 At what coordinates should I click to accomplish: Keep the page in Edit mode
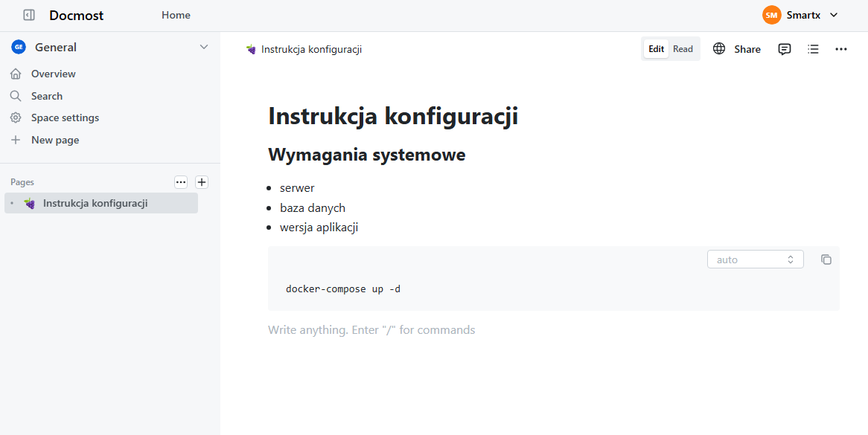[656, 48]
